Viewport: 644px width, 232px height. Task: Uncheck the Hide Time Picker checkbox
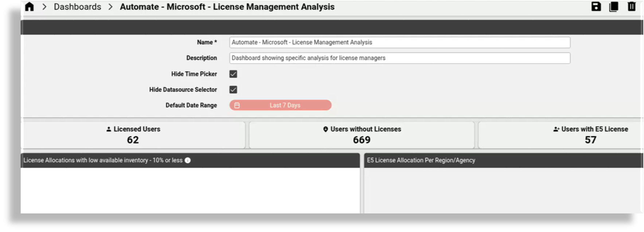point(233,74)
